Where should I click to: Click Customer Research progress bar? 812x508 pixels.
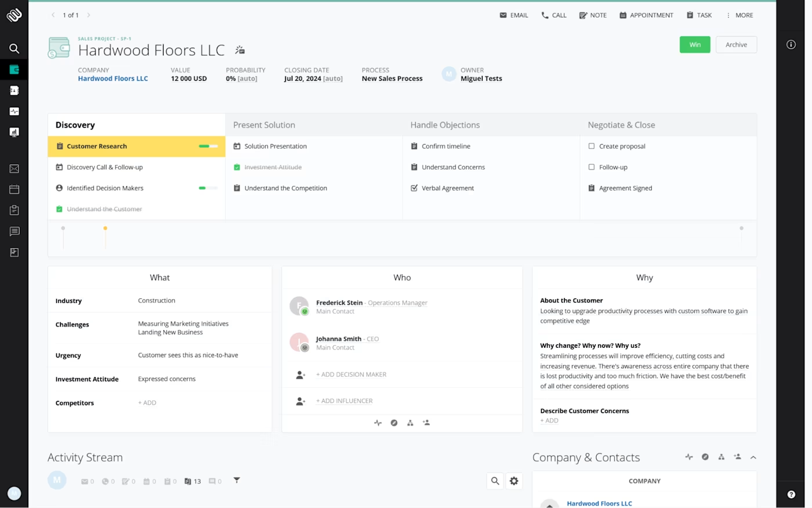pyautogui.click(x=208, y=146)
